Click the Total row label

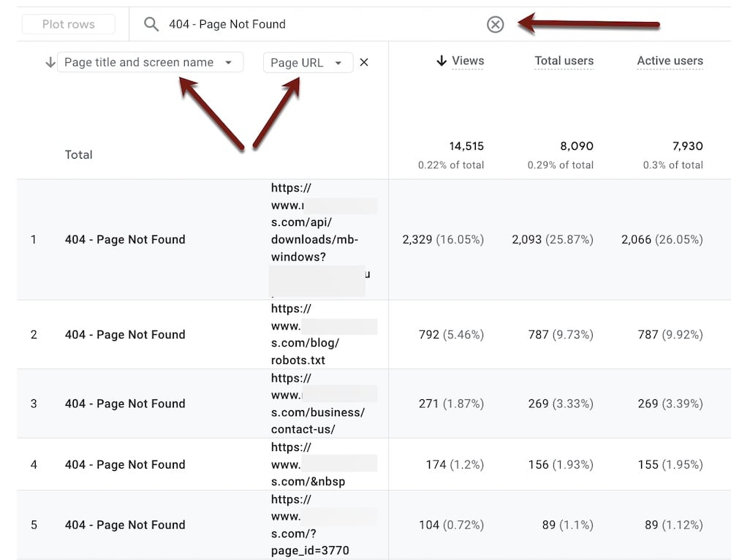coord(78,155)
